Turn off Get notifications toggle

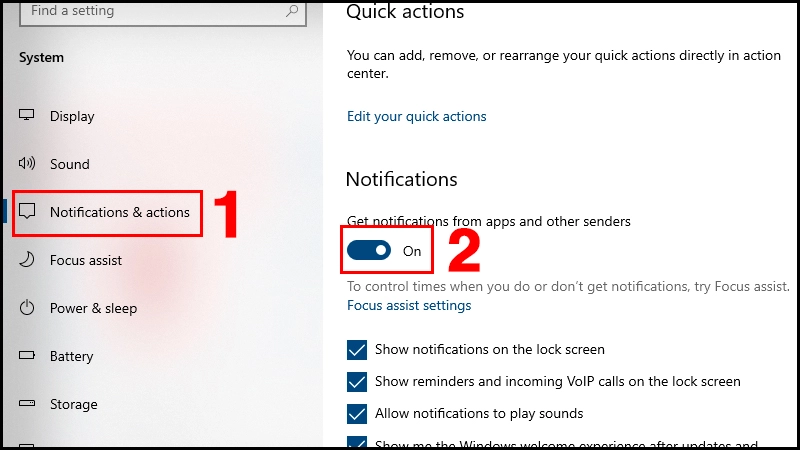pos(369,251)
